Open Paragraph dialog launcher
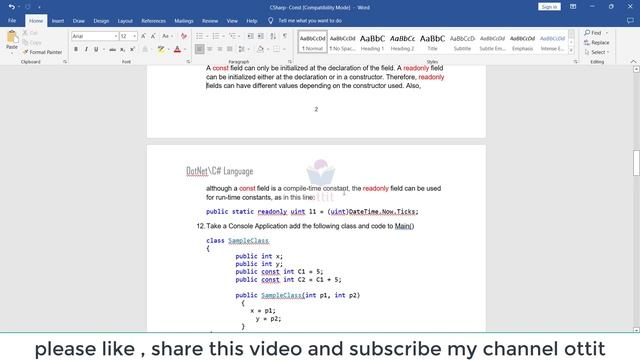Screen dimensions: 640x360 [x=290, y=62]
